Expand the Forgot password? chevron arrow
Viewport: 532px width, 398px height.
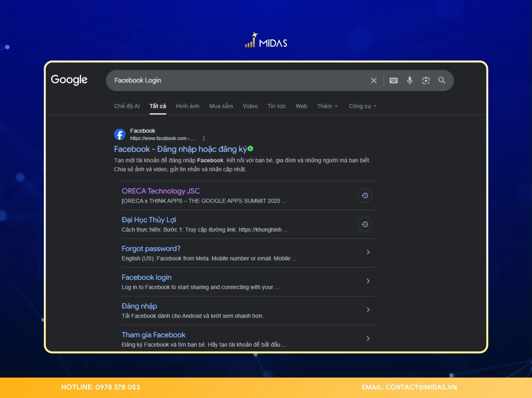[368, 252]
